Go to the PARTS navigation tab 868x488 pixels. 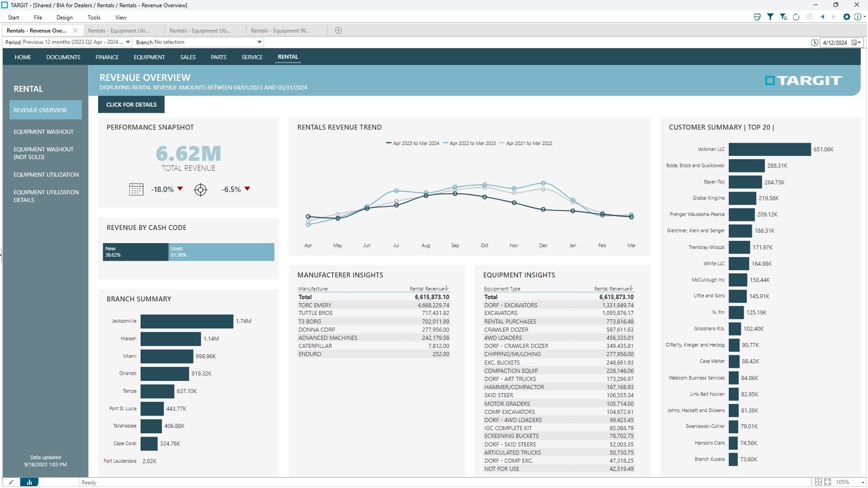tap(218, 57)
